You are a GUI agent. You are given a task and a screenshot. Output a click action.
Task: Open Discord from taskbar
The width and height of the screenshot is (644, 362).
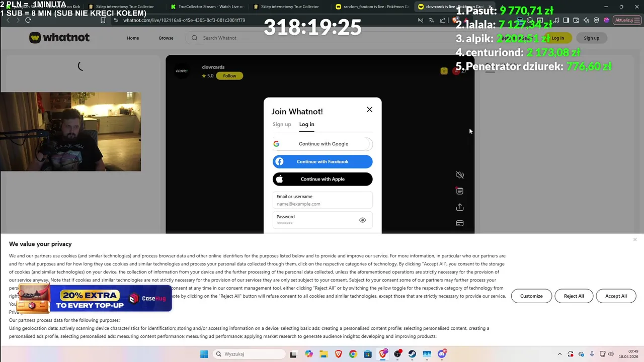coord(442,354)
